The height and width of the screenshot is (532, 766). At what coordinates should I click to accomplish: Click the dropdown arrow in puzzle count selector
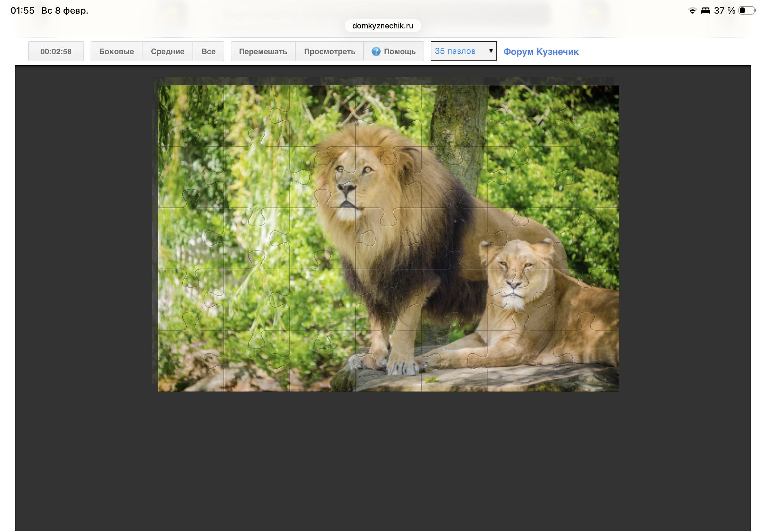click(491, 51)
